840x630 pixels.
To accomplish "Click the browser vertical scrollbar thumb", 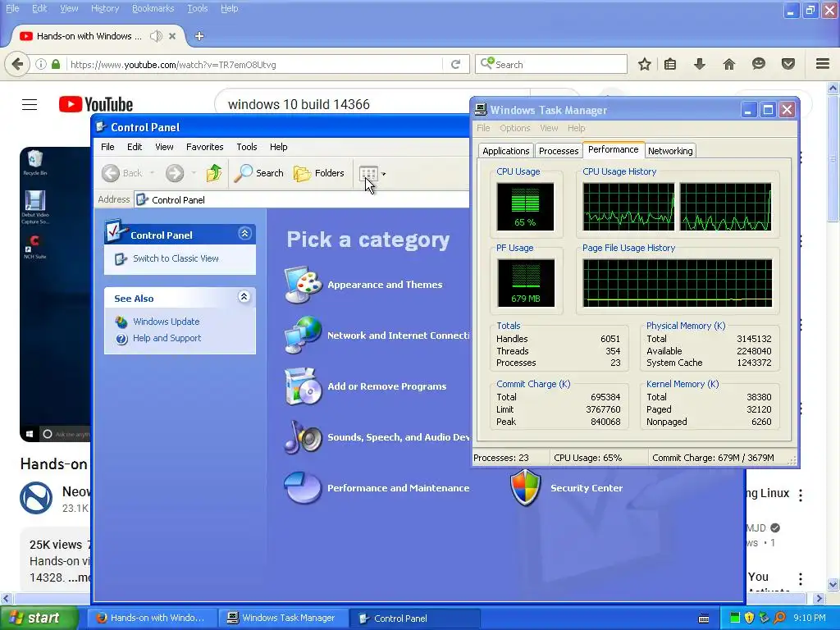I will coord(833,158).
